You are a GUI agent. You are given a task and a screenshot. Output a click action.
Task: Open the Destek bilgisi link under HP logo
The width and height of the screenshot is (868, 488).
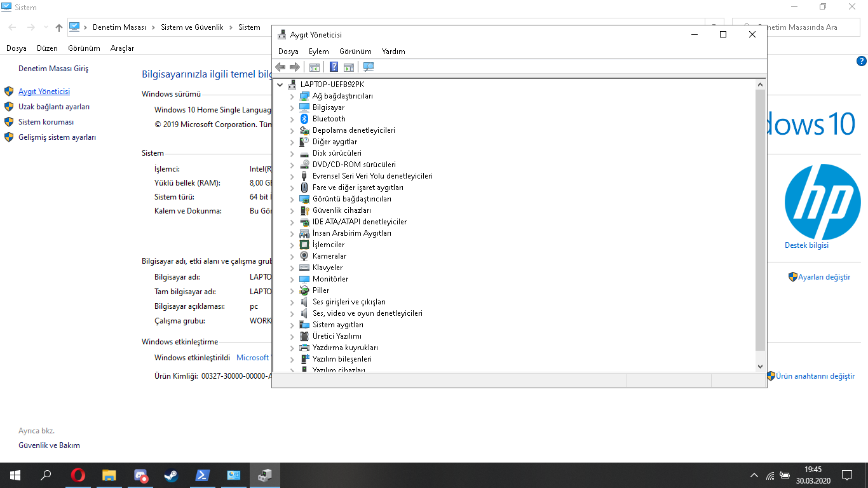pos(806,245)
